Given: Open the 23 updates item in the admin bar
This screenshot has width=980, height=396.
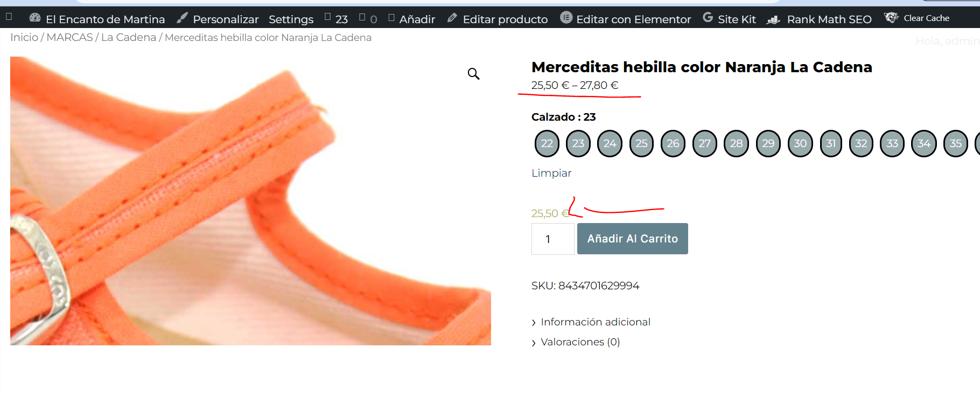Looking at the screenshot, I should click(336, 19).
